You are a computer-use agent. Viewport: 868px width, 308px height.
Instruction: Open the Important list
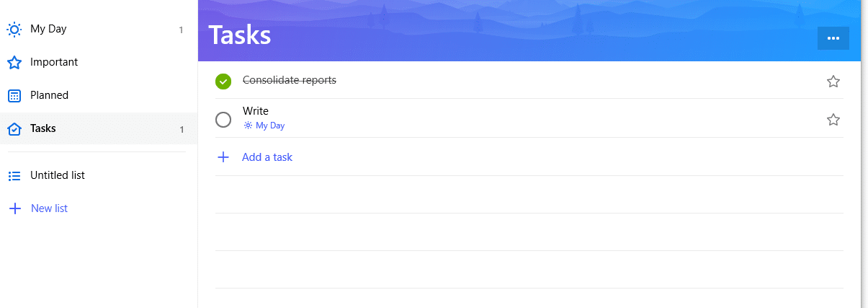coord(99,63)
